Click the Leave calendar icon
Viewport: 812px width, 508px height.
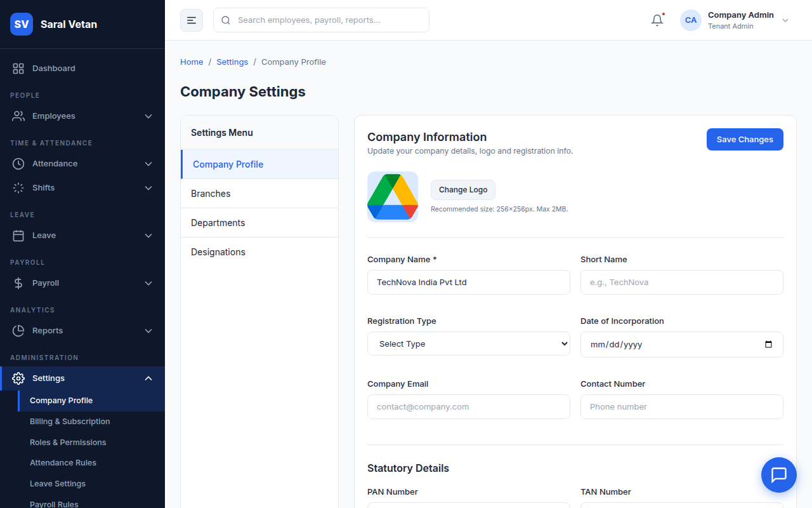pyautogui.click(x=18, y=236)
